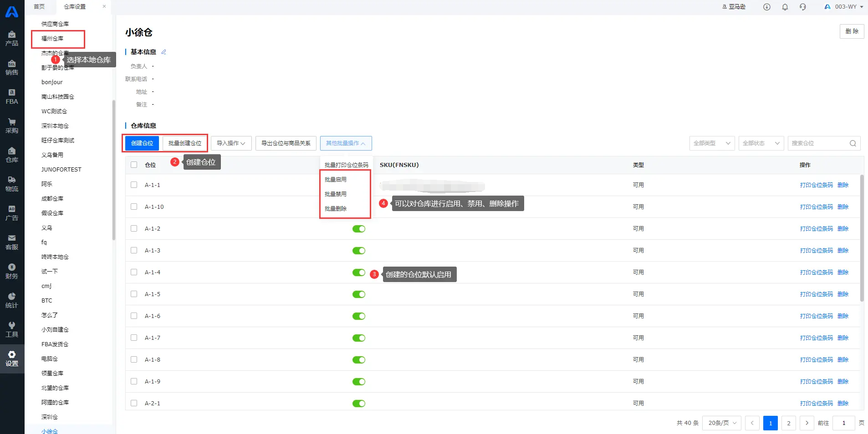Click the 批量创建仓位 button
The height and width of the screenshot is (434, 868).
click(185, 143)
